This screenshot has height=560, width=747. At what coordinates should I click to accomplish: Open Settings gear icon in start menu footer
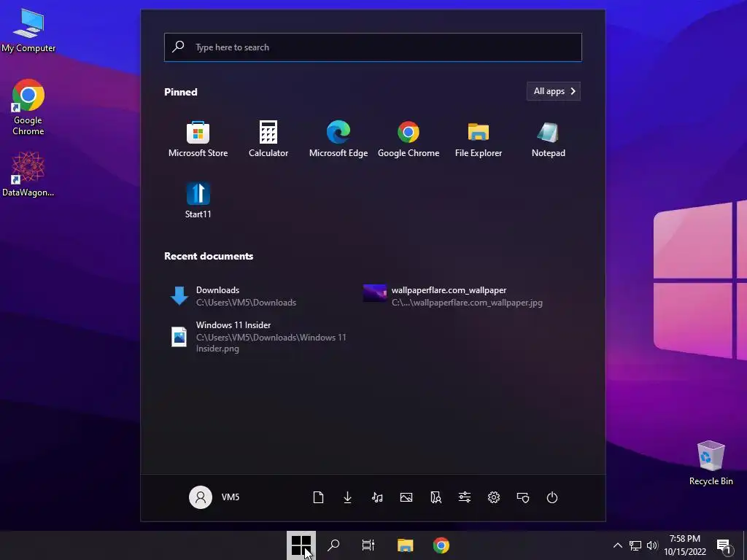pyautogui.click(x=494, y=497)
